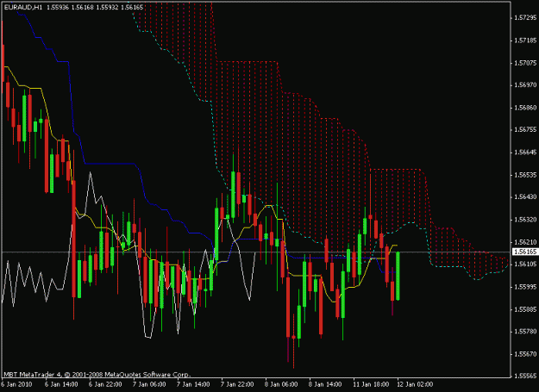Image resolution: width=539 pixels, height=392 pixels.
Task: Click the 1.55995 price axis label
Action: [x=525, y=287]
